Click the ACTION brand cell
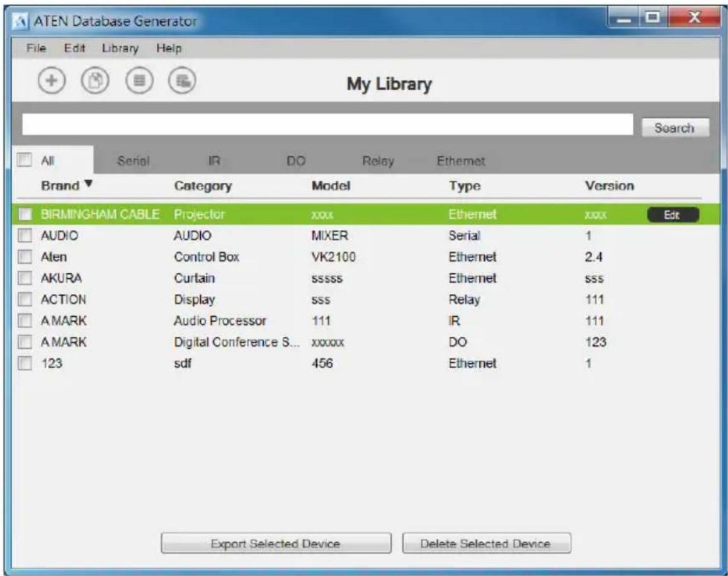The image size is (728, 576). coord(64,300)
